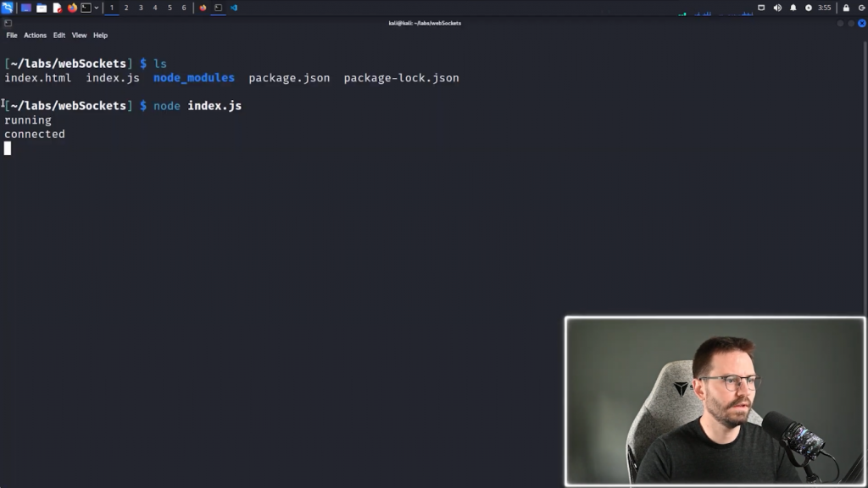Open the terminal emulator launcher
This screenshot has height=488, width=868.
coord(86,8)
